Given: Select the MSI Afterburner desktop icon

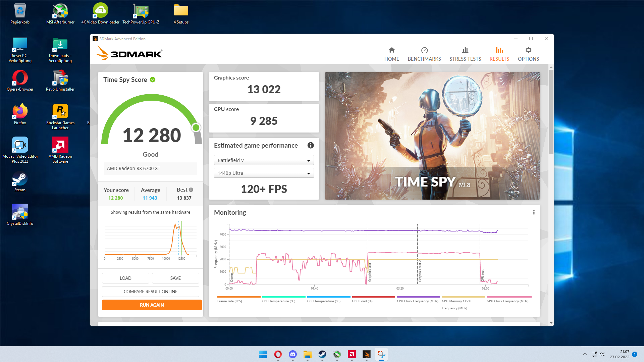Looking at the screenshot, I should [60, 14].
